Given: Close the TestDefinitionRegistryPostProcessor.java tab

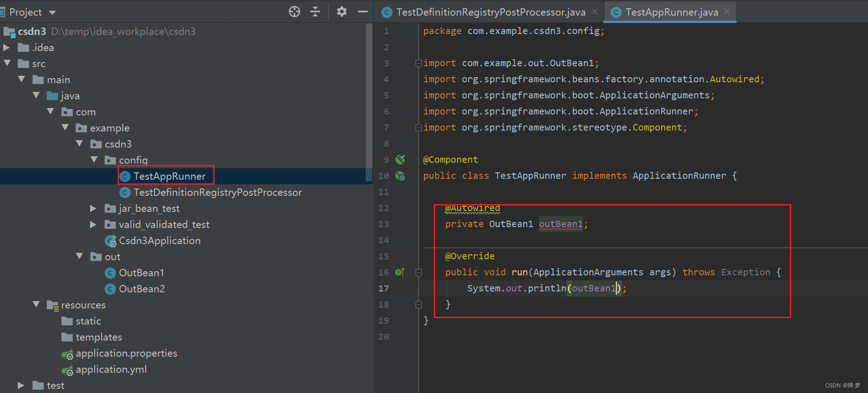Looking at the screenshot, I should [595, 12].
